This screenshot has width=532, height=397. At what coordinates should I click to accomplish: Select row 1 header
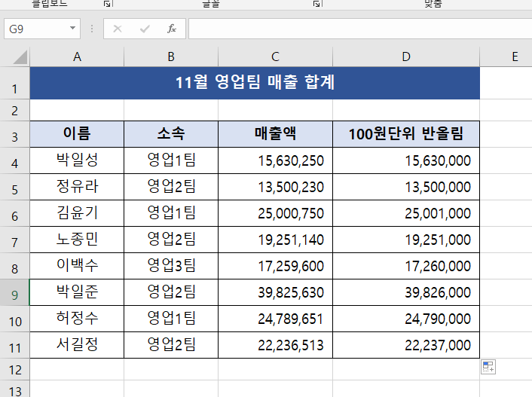click(14, 83)
